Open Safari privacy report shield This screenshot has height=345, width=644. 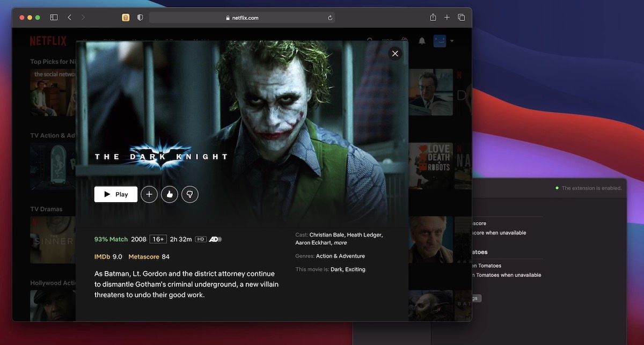pos(140,18)
